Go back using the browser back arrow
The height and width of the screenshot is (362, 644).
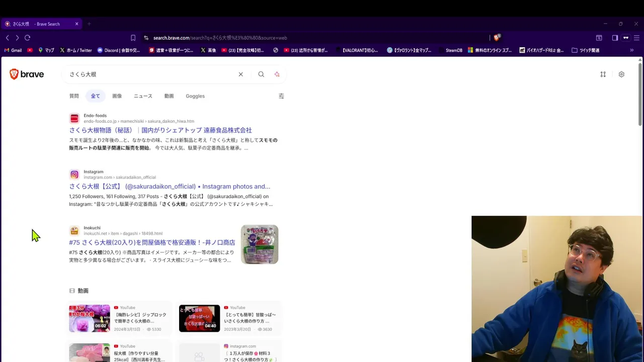[x=7, y=38]
